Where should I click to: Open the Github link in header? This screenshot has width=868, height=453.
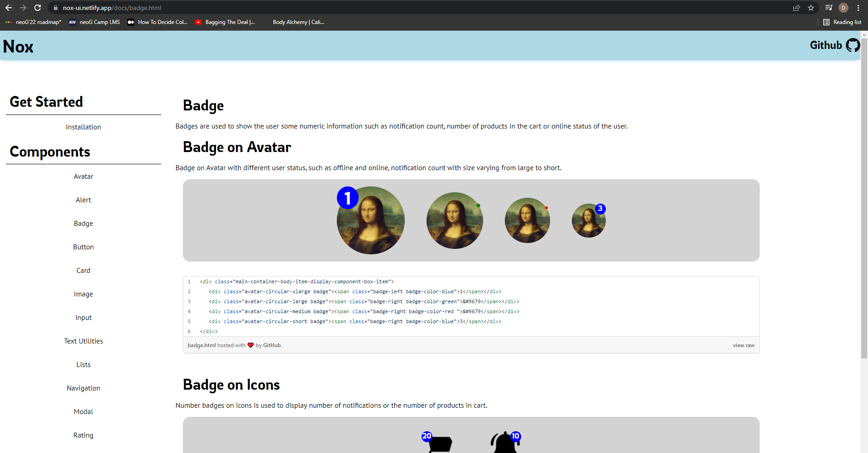pos(826,45)
